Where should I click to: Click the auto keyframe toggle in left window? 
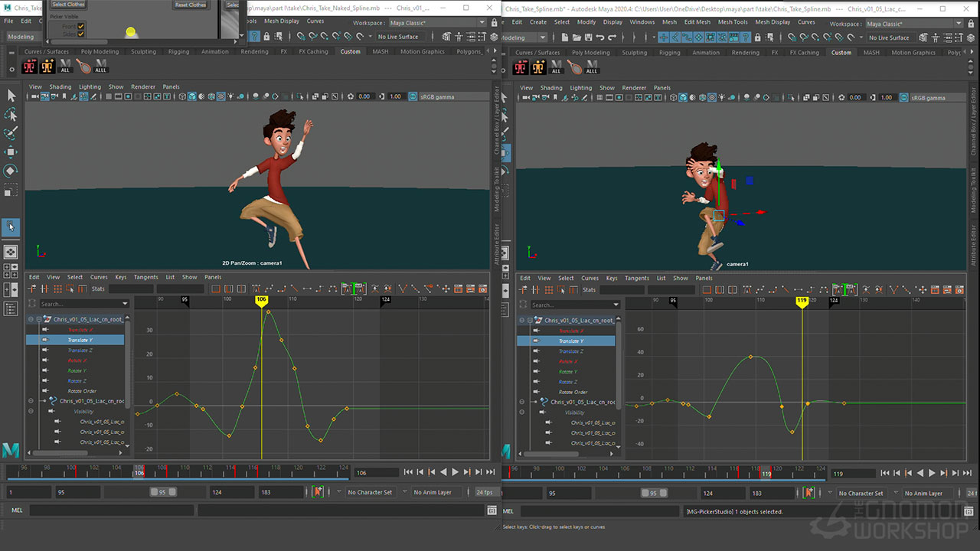tap(318, 492)
